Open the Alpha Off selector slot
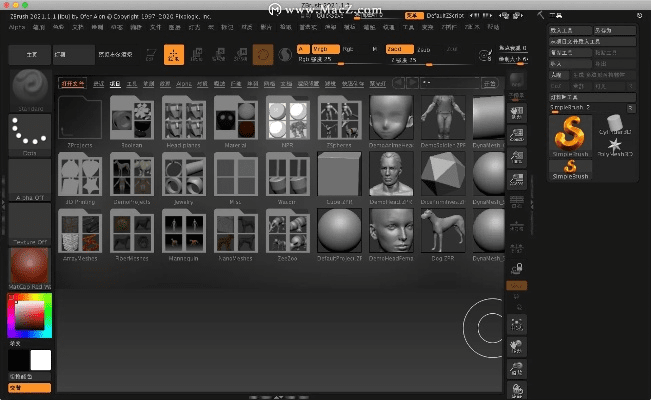651x400 pixels. click(x=30, y=180)
